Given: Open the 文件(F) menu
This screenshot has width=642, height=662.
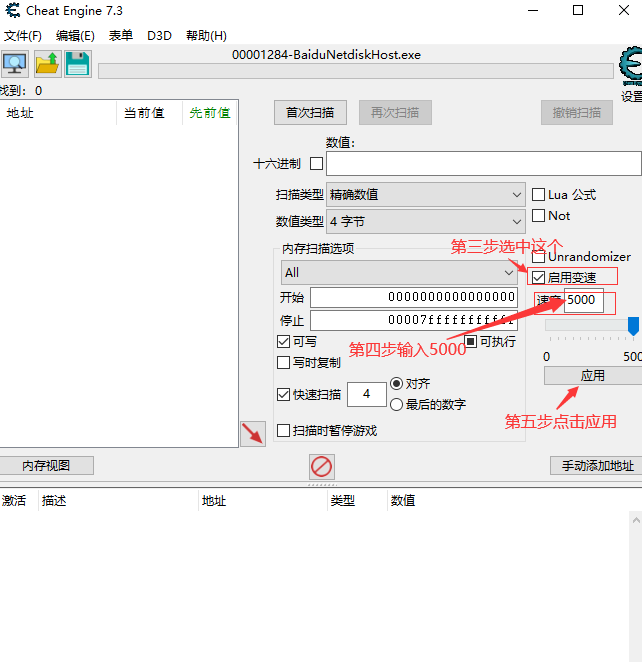Looking at the screenshot, I should coord(22,35).
